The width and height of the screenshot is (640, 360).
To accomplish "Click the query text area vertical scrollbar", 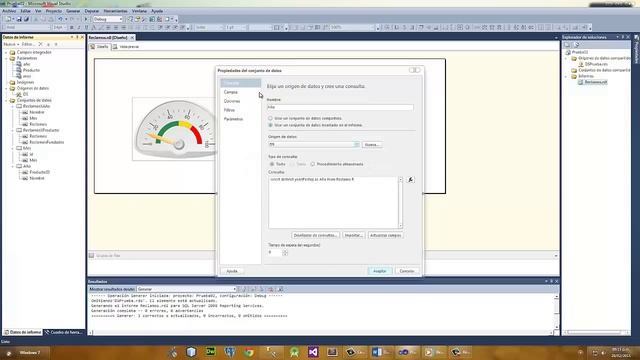I will click(400, 202).
